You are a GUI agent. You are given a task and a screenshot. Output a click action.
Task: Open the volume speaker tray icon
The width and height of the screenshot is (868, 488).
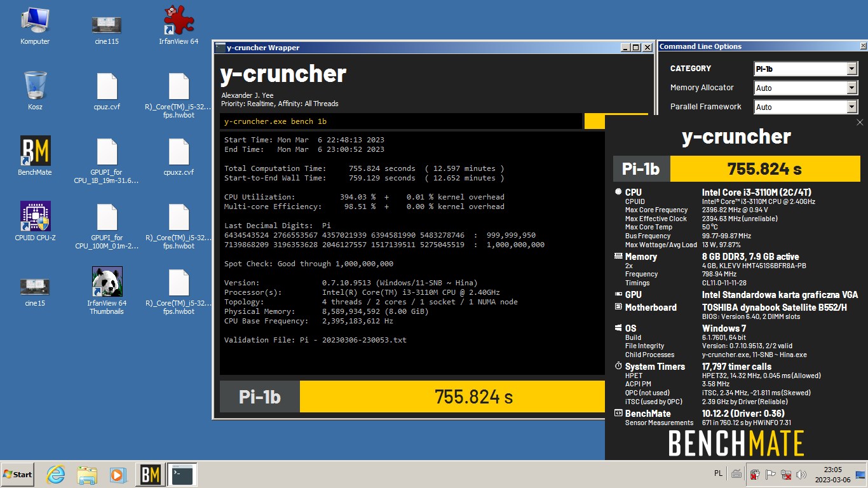802,474
